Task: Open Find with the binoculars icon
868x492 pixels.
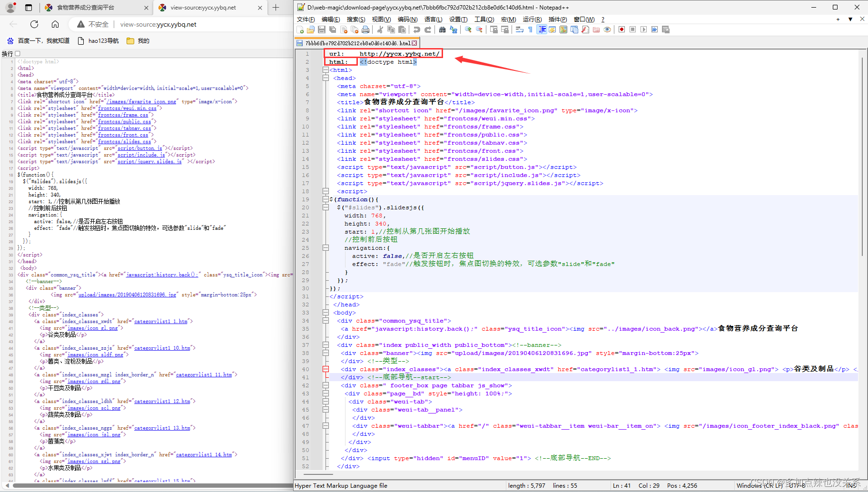Action: 442,30
